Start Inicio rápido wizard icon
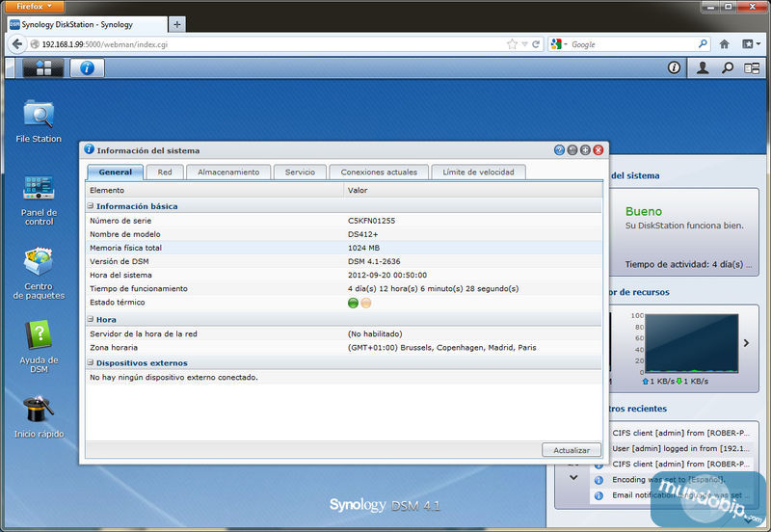 39,417
